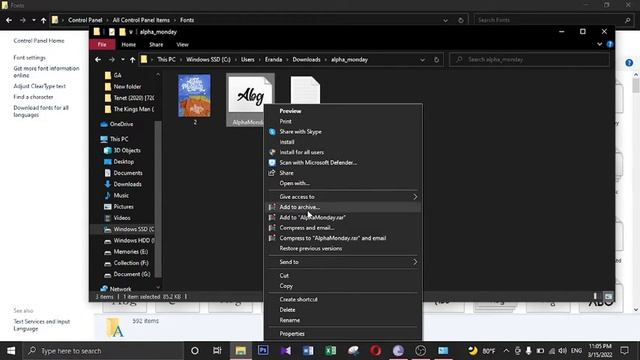Open Download fonts for all languages link

click(41, 111)
